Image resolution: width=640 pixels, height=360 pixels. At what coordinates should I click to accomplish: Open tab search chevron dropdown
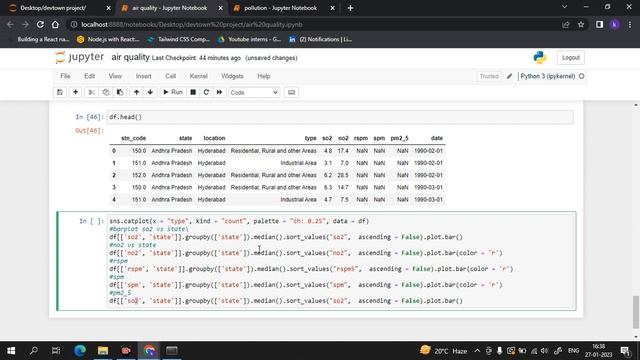coord(564,7)
